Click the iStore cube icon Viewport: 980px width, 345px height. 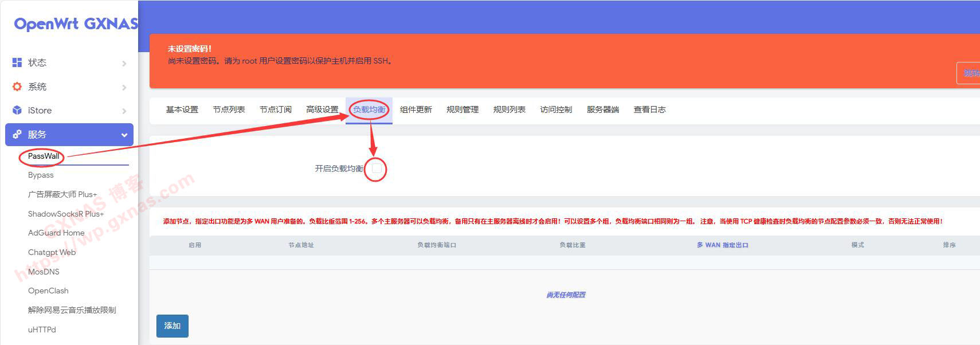pos(17,110)
